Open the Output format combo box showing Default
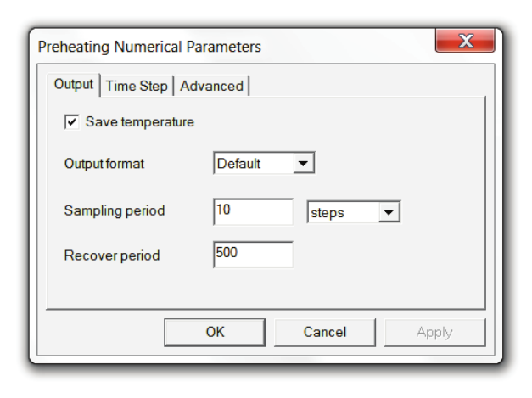This screenshot has width=532, height=398. [263, 163]
